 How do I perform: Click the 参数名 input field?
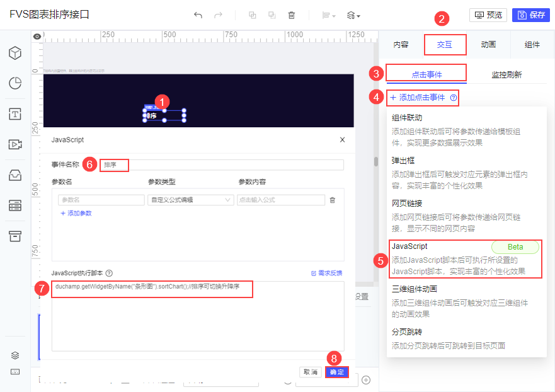point(101,200)
